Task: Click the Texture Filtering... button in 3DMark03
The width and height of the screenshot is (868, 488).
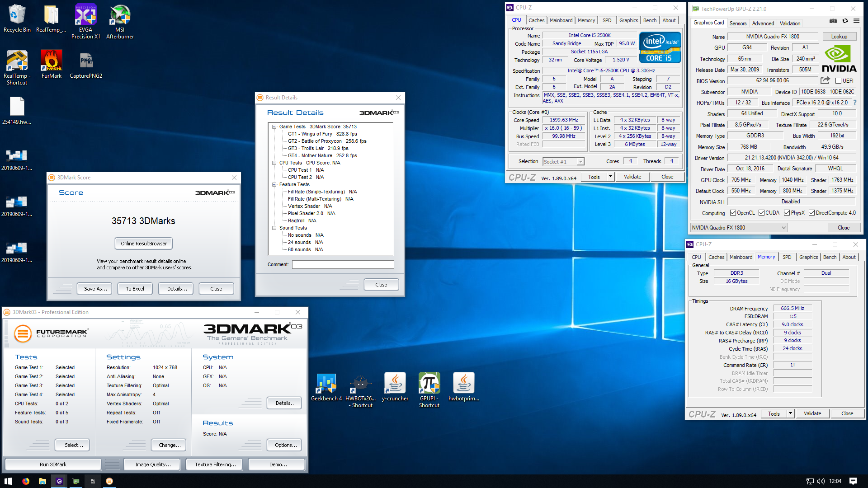Action: point(215,465)
